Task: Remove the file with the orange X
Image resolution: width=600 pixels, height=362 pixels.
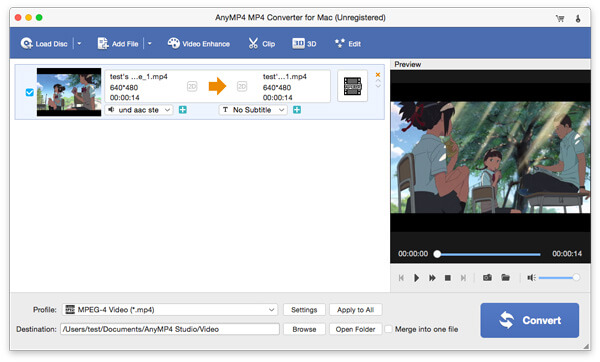Action: point(378,75)
